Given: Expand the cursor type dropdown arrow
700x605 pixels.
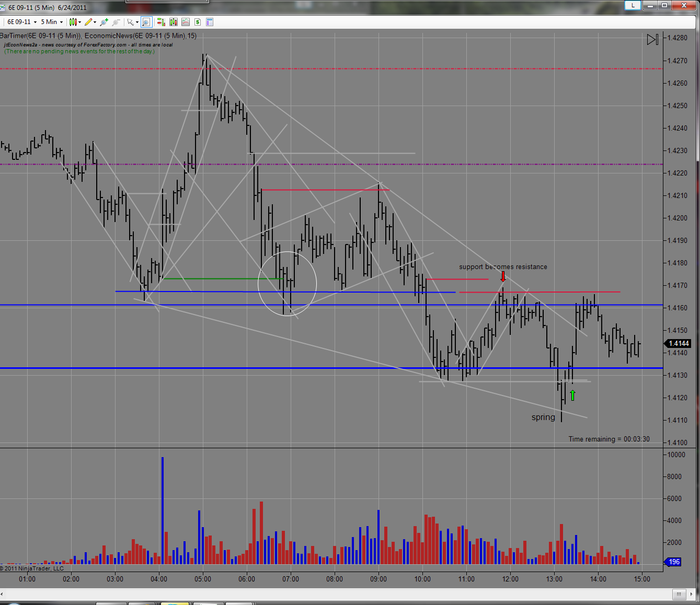Looking at the screenshot, I should click(137, 22).
